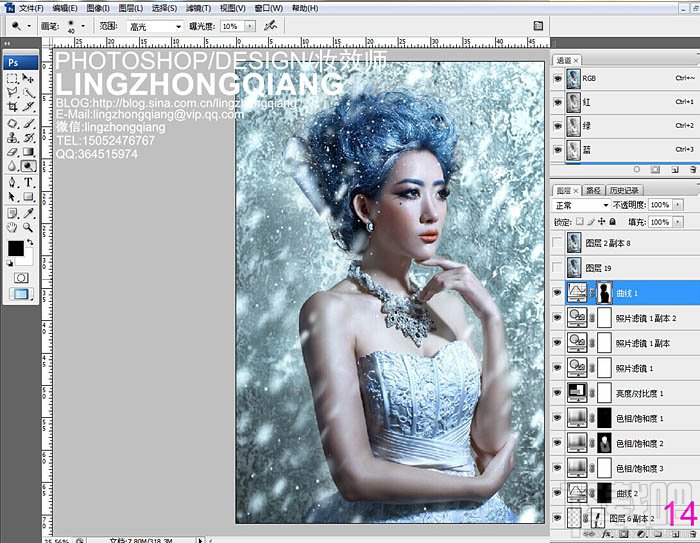This screenshot has width=700, height=543.
Task: Switch to the 路径 tab
Action: pyautogui.click(x=593, y=190)
